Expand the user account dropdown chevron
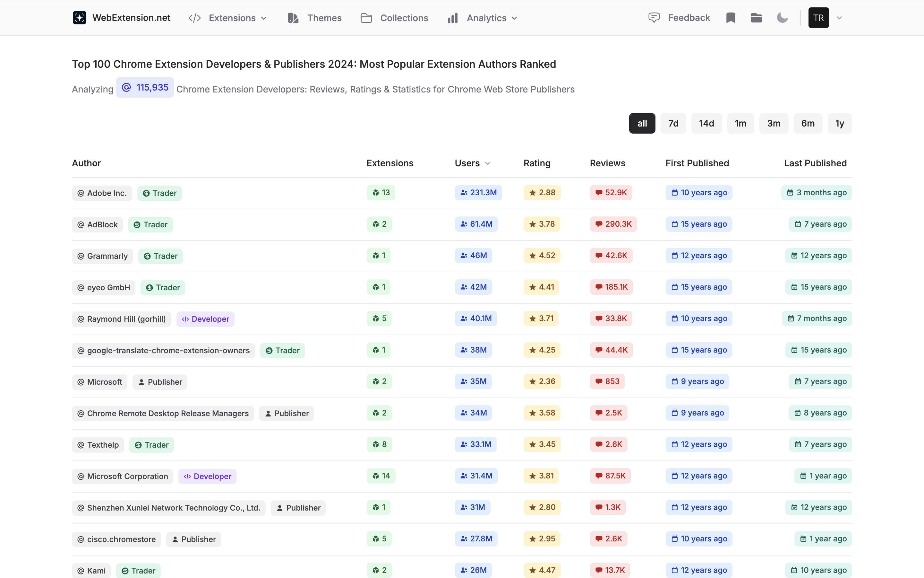The image size is (924, 578). (839, 18)
